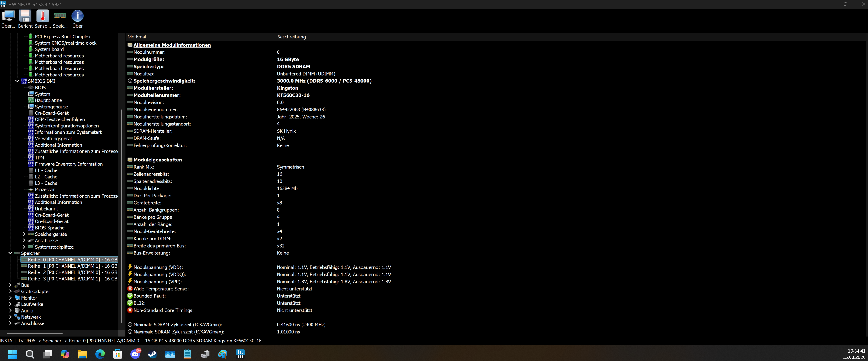
Task: Collapse the Speicher tree node
Action: tap(10, 253)
